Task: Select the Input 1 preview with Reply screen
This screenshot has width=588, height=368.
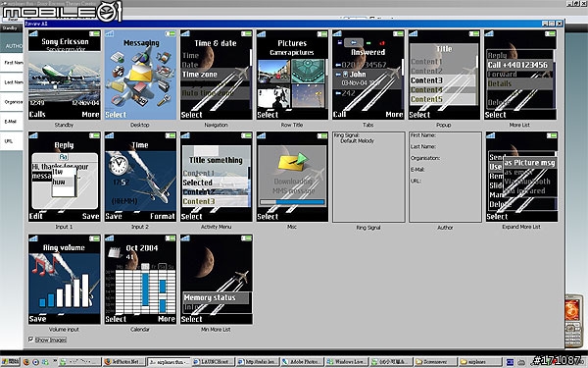Action: coord(65,177)
